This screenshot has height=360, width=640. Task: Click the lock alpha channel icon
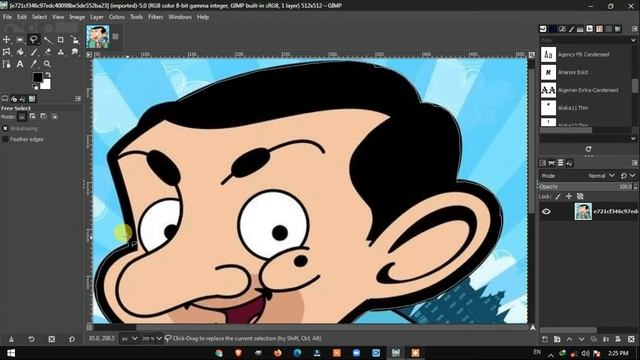point(580,196)
